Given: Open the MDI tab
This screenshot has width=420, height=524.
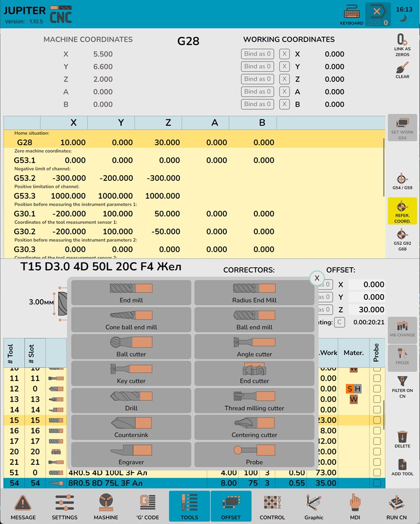Looking at the screenshot, I should point(355,507).
